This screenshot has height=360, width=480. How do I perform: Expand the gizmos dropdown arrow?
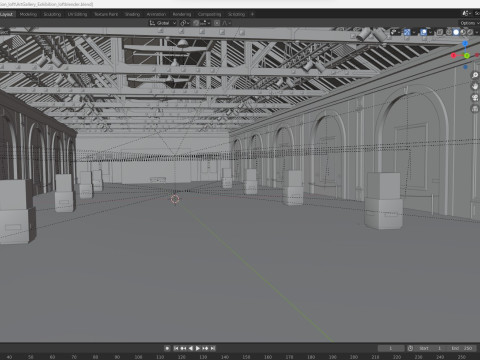414,32
